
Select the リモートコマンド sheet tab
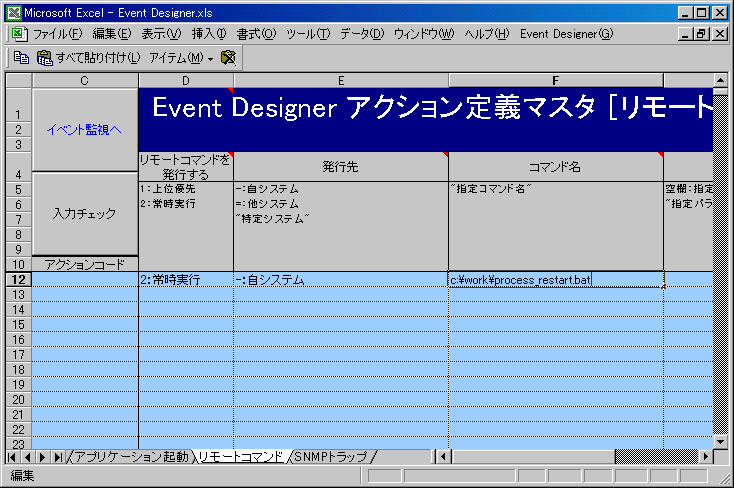tap(241, 457)
